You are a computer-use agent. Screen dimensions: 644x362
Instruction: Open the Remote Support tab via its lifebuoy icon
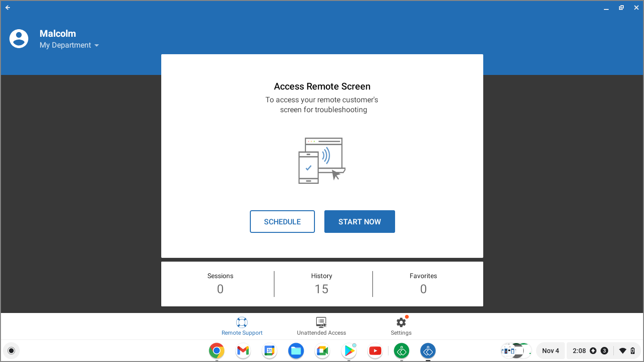(x=242, y=322)
